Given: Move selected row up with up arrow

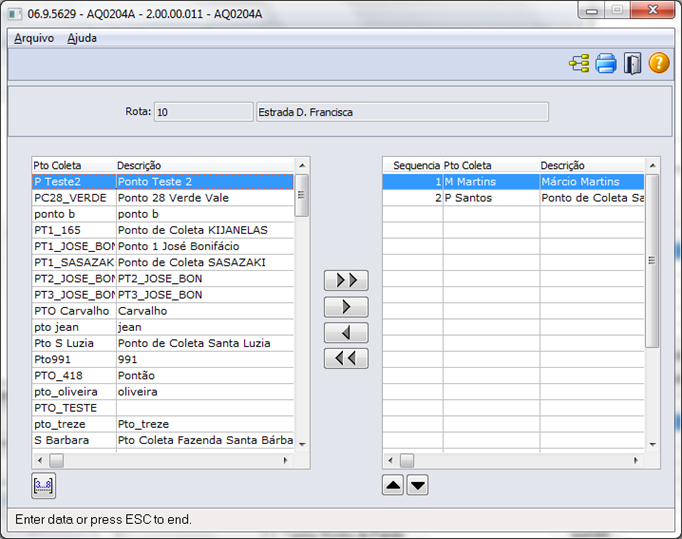Looking at the screenshot, I should (393, 485).
